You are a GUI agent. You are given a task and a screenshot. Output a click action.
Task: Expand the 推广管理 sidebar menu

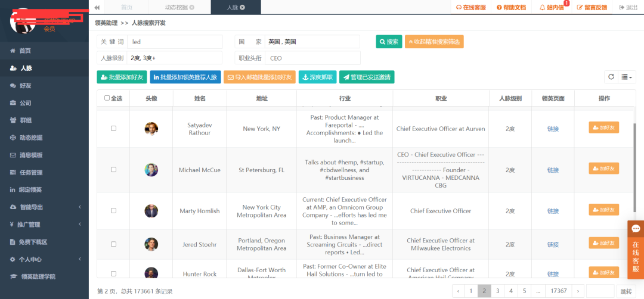[x=44, y=225]
